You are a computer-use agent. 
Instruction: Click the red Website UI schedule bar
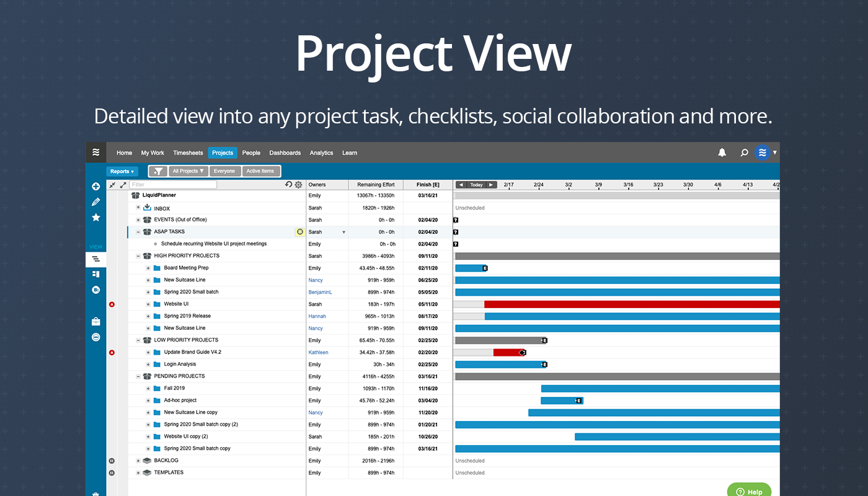click(x=632, y=304)
